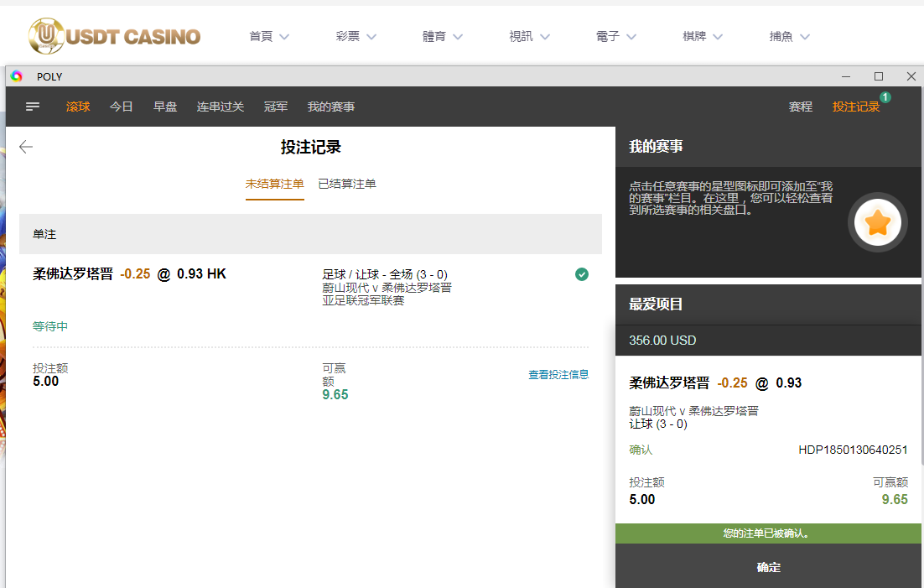This screenshot has height=588, width=924.
Task: Click the USDT Casino logo
Action: (114, 36)
